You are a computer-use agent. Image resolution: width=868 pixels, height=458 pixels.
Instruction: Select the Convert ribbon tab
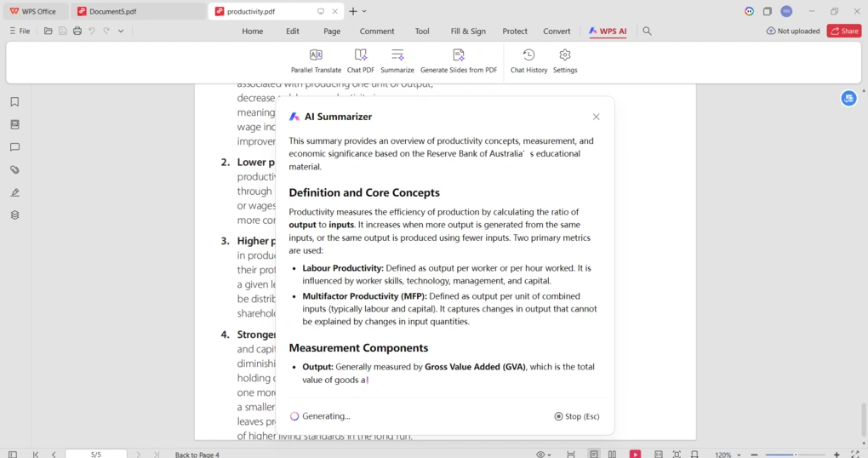tap(557, 31)
